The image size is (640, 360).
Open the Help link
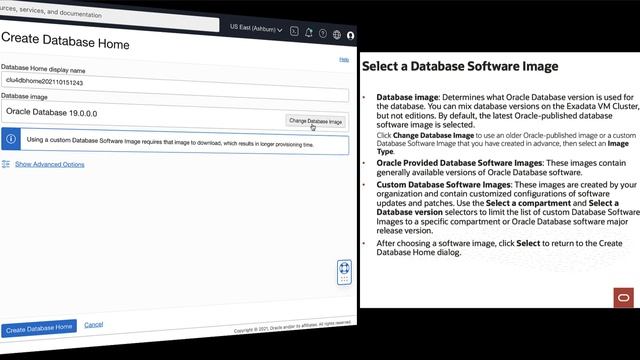click(x=344, y=60)
